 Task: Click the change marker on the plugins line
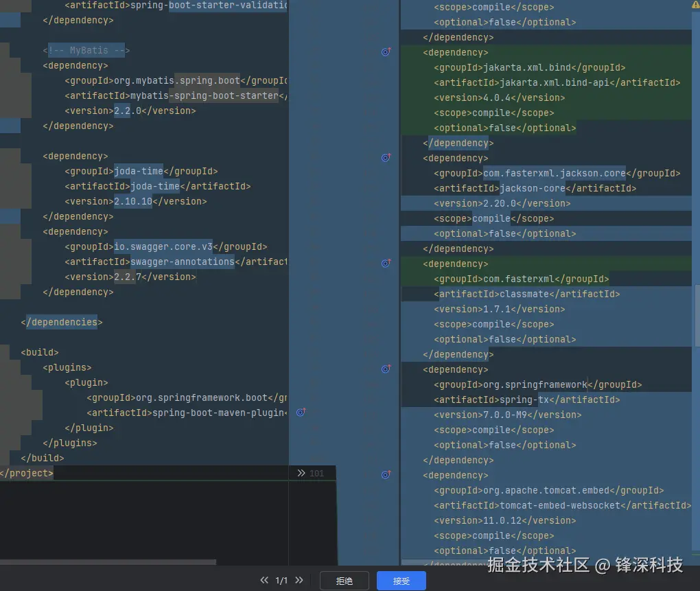tap(386, 369)
